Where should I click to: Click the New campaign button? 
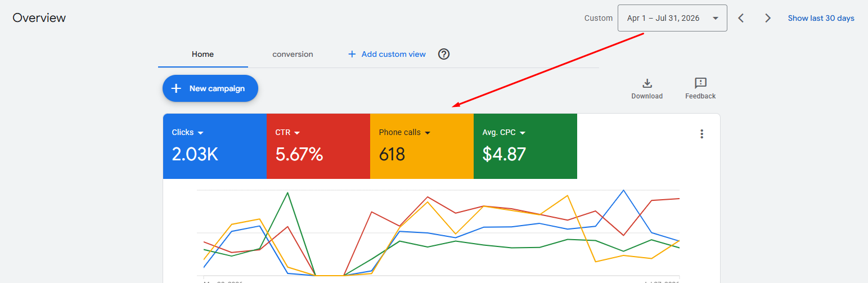point(210,88)
